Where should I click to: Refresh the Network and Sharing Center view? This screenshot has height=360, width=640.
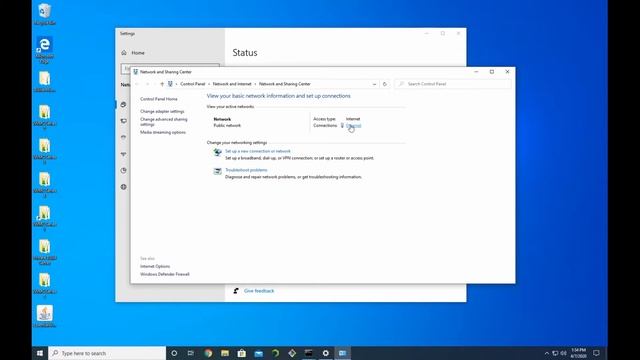pos(384,84)
